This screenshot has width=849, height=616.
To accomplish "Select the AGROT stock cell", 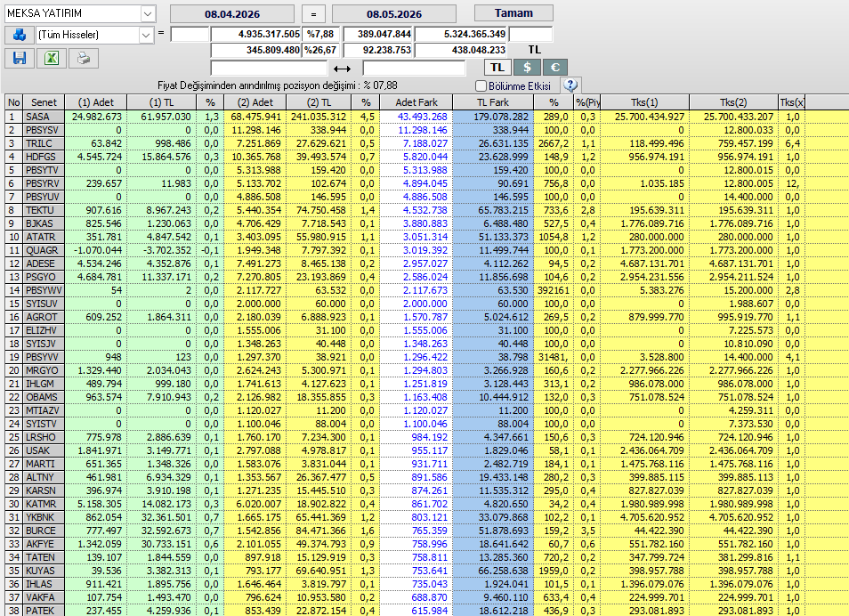I will [44, 317].
